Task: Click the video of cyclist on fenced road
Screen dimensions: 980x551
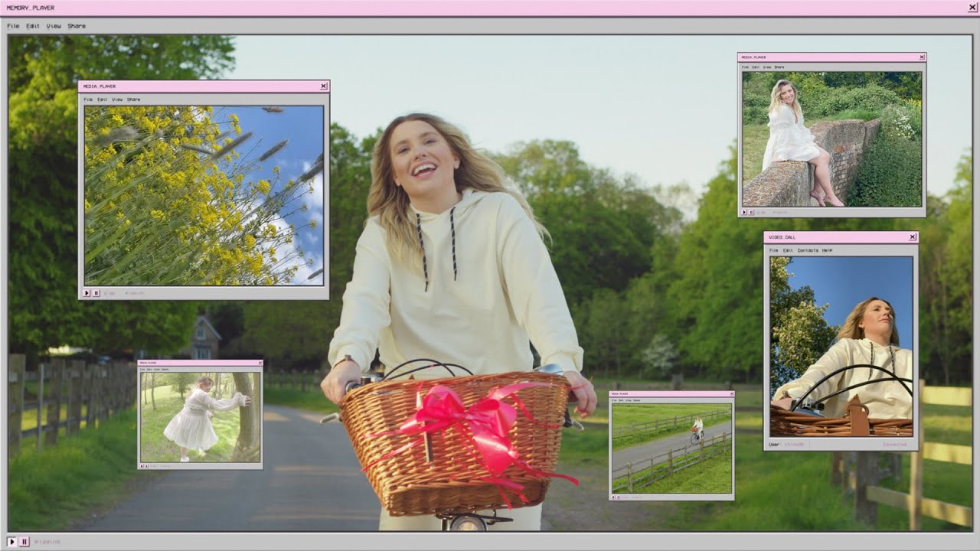Action: pyautogui.click(x=671, y=448)
